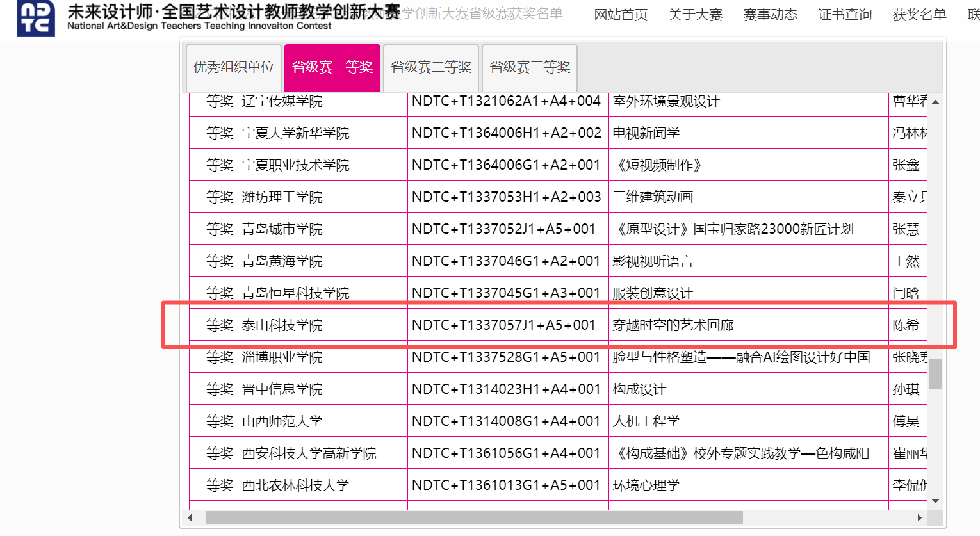
Task: Click code NDTC+T1337057J1+A5+001 in table
Action: (x=504, y=325)
